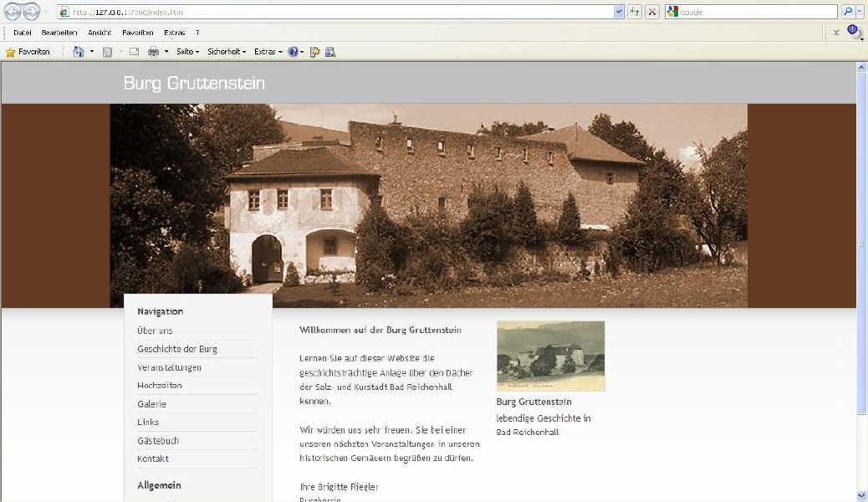The width and height of the screenshot is (868, 502).
Task: Start search with the magnifier button
Action: (x=848, y=12)
